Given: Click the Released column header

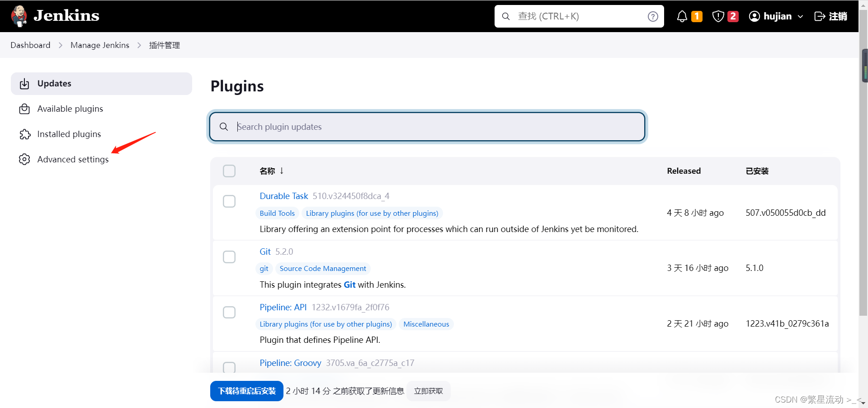Looking at the screenshot, I should tap(684, 171).
